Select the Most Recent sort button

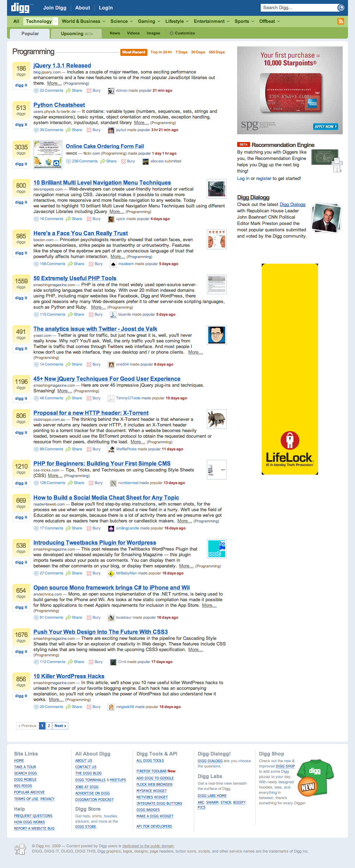[134, 52]
